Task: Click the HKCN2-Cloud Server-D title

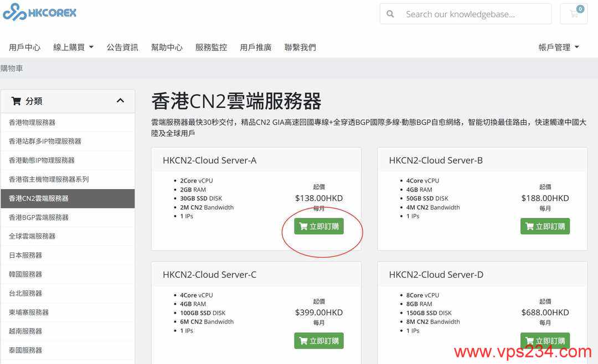Action: pos(436,275)
